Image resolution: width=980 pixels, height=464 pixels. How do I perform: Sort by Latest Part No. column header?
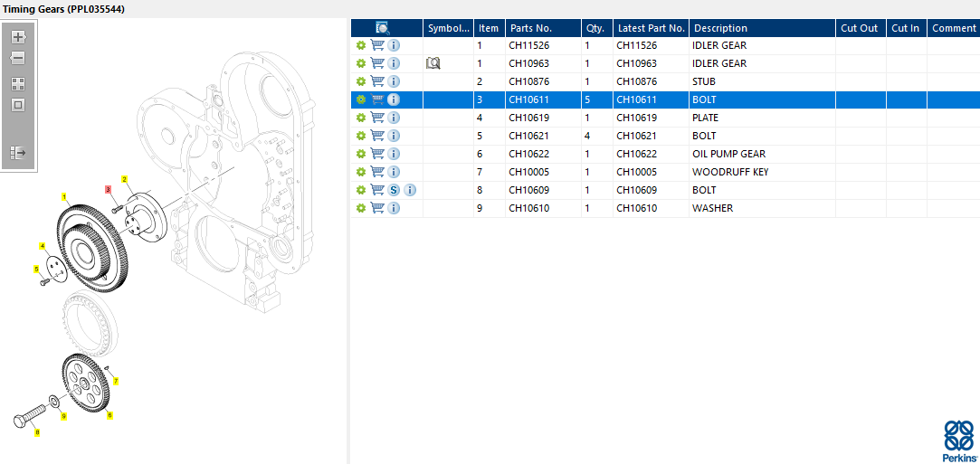651,28
